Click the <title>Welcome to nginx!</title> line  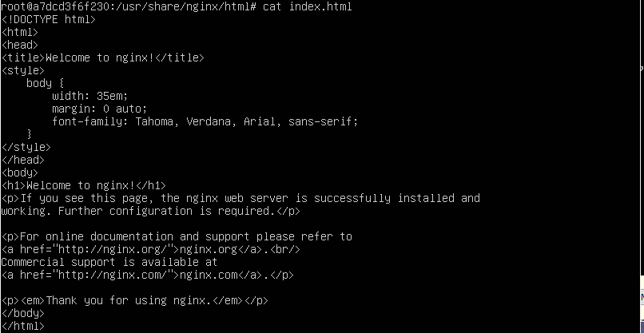click(103, 57)
